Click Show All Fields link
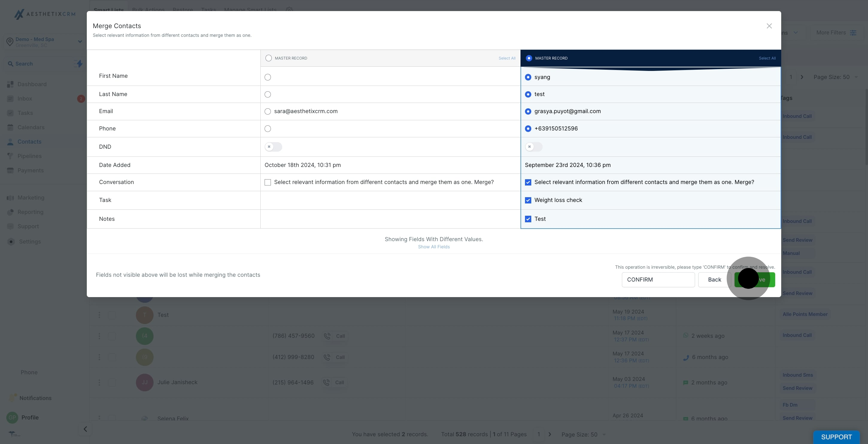Image resolution: width=868 pixels, height=444 pixels. pyautogui.click(x=434, y=247)
